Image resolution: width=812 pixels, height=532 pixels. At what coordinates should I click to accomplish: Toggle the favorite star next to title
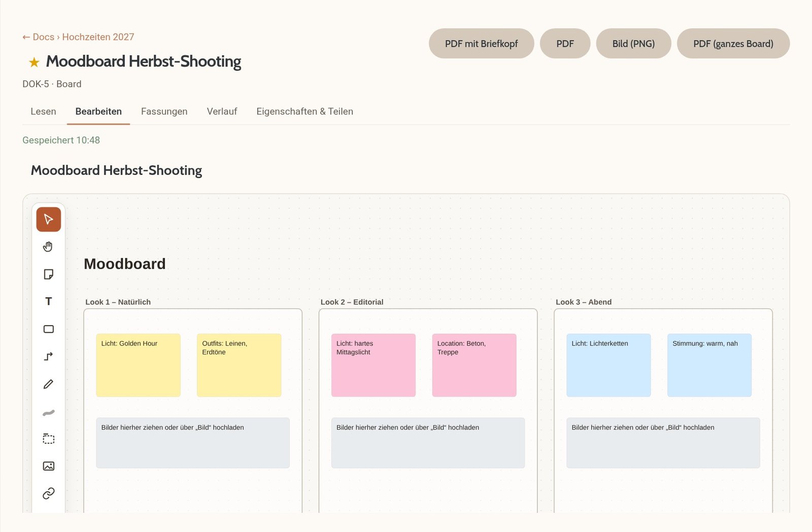(34, 62)
